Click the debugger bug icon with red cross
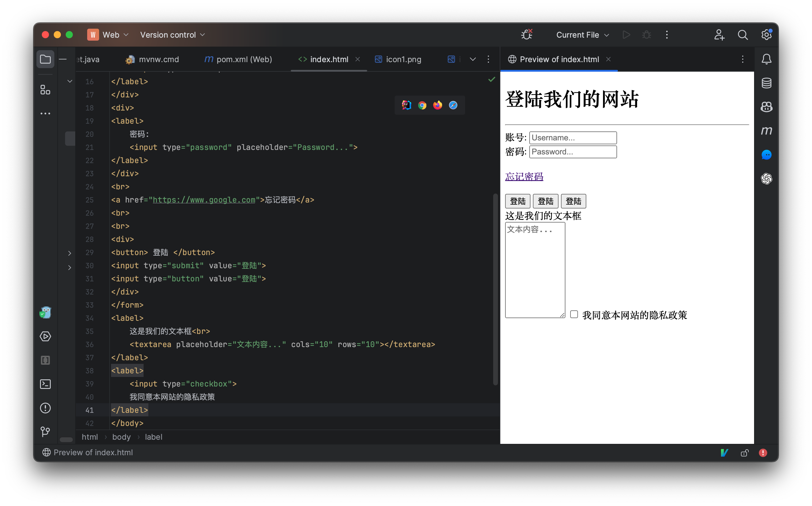812x506 pixels. [526, 34]
